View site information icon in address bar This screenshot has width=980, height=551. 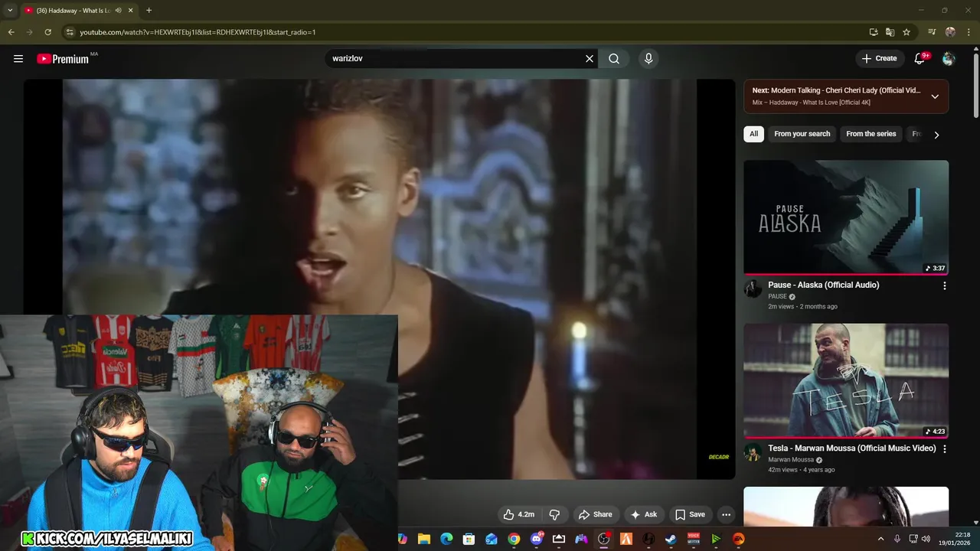(70, 32)
